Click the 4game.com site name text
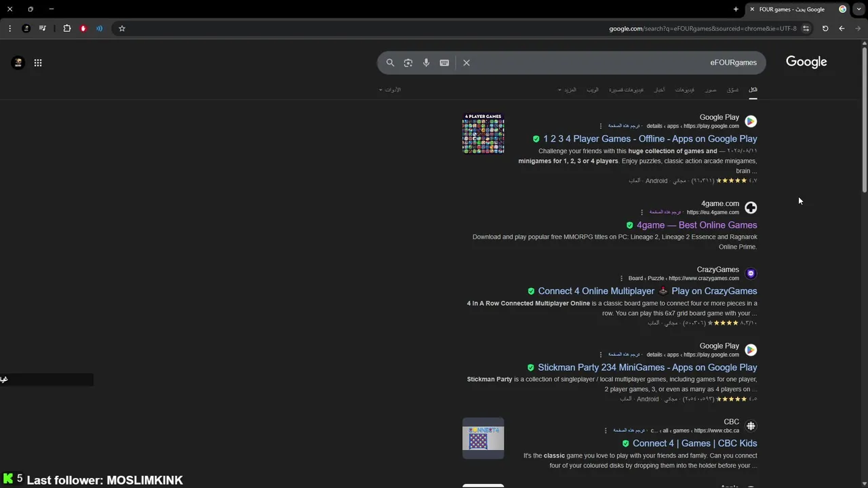868x488 pixels. [720, 203]
